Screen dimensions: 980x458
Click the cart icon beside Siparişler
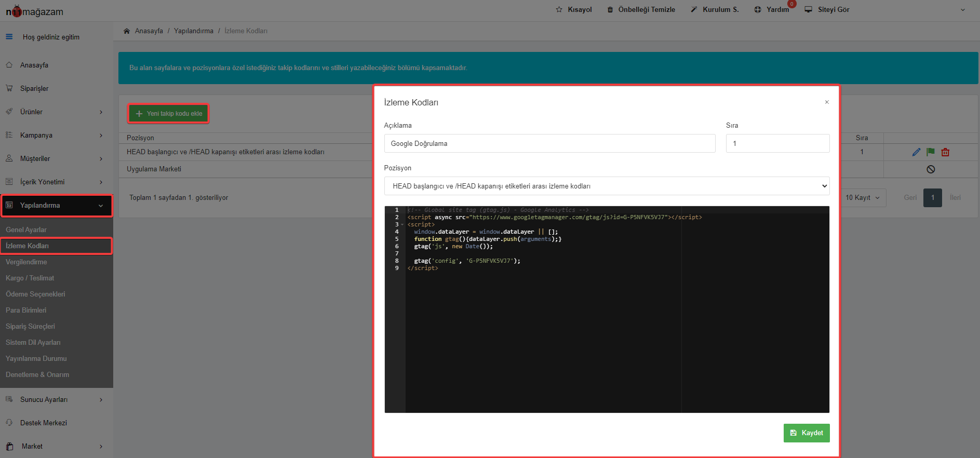[9, 88]
